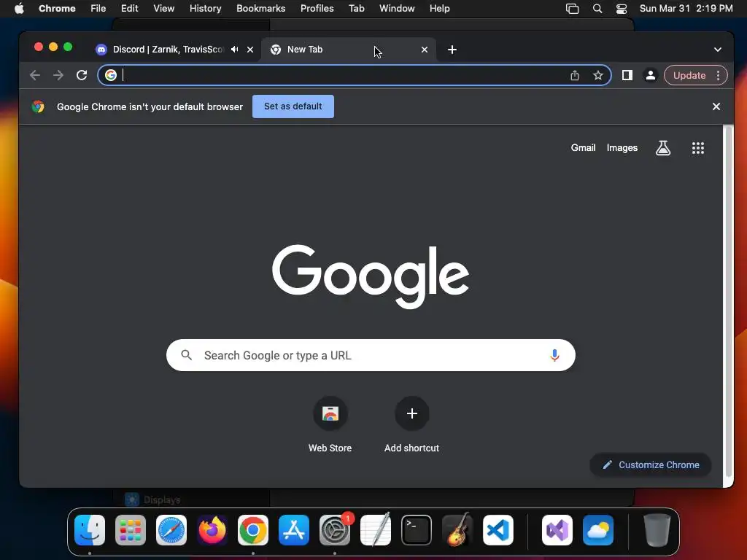Open the Chrome side panel

(627, 75)
